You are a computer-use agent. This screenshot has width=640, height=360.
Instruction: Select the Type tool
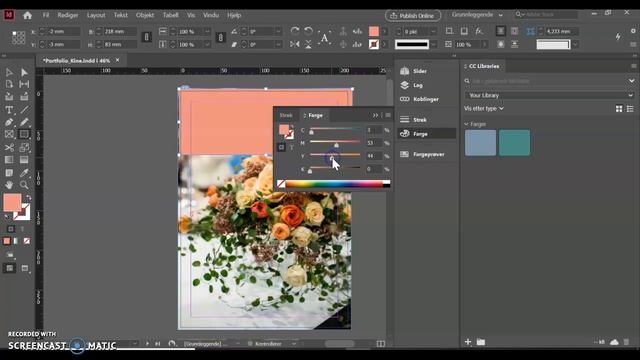9,110
